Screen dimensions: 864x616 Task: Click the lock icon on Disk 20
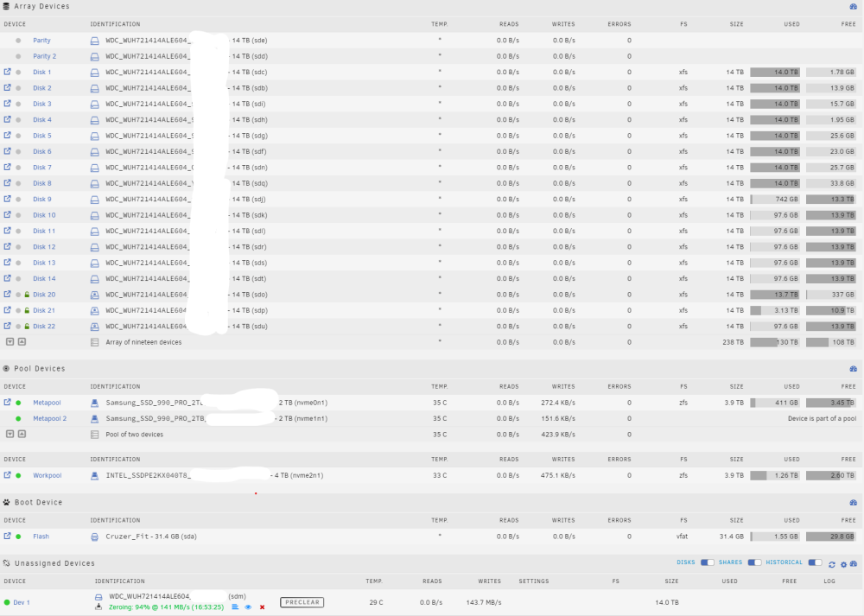pos(27,295)
